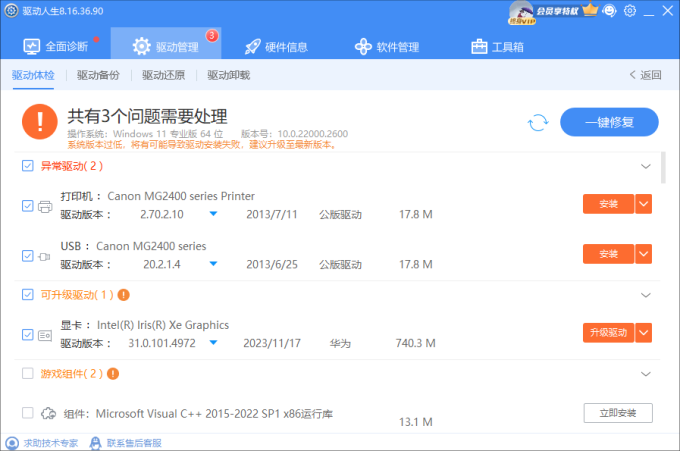
Task: Uncheck the Canon MG2400 Printer checkbox
Action: [28, 206]
